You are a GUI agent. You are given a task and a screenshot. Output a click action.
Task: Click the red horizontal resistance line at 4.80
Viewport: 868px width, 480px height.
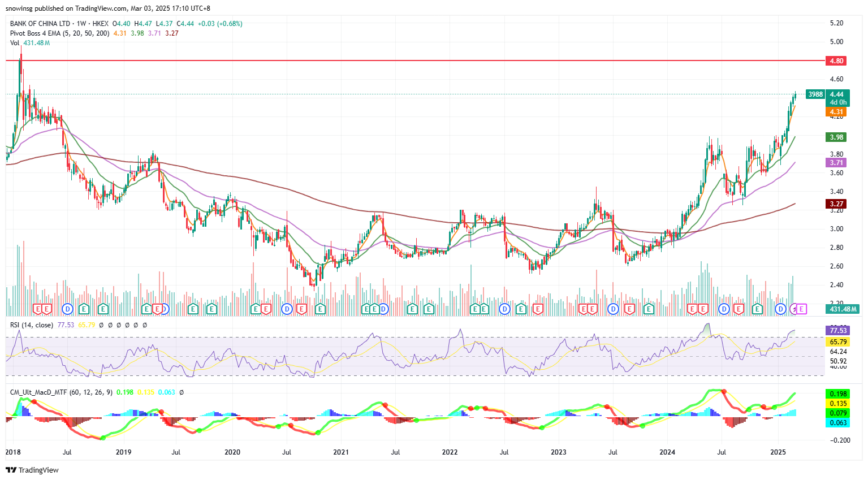(416, 60)
